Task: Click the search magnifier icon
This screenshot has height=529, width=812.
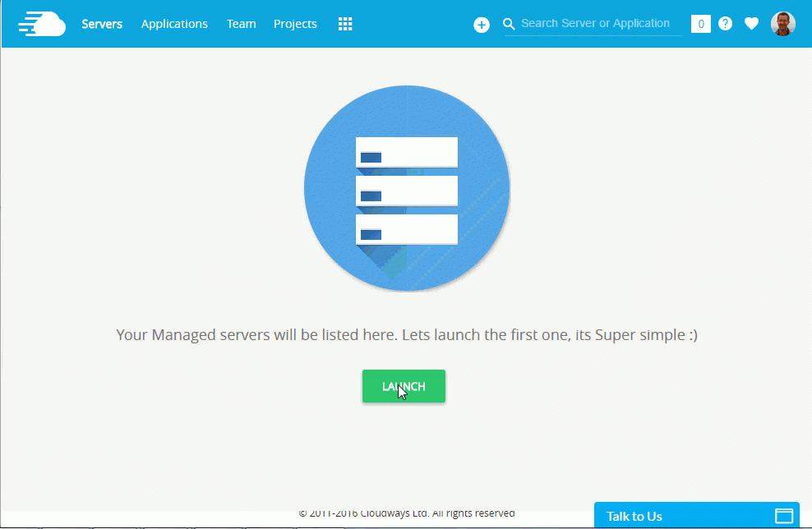Action: pyautogui.click(x=509, y=24)
